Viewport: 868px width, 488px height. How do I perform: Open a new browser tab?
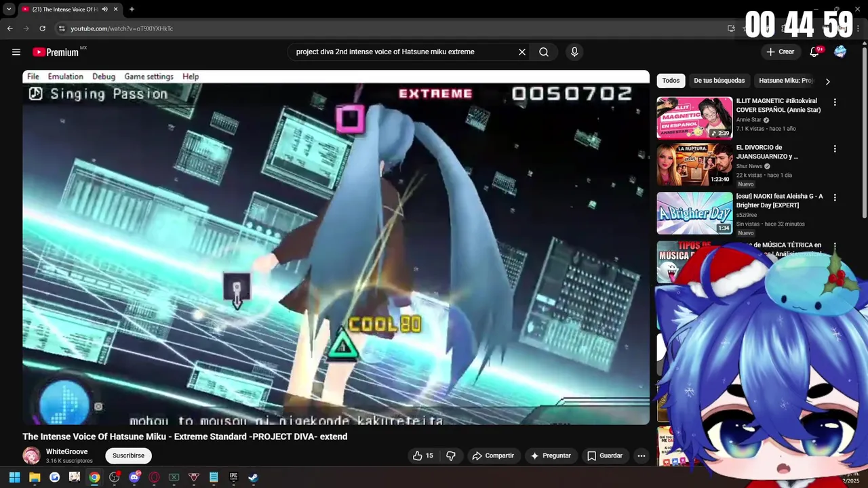(x=132, y=9)
